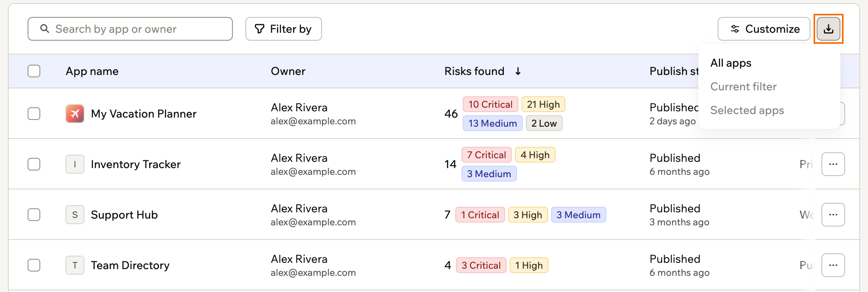Open the Customize columns menu
Screen dimensions: 868x292
pyautogui.click(x=764, y=29)
